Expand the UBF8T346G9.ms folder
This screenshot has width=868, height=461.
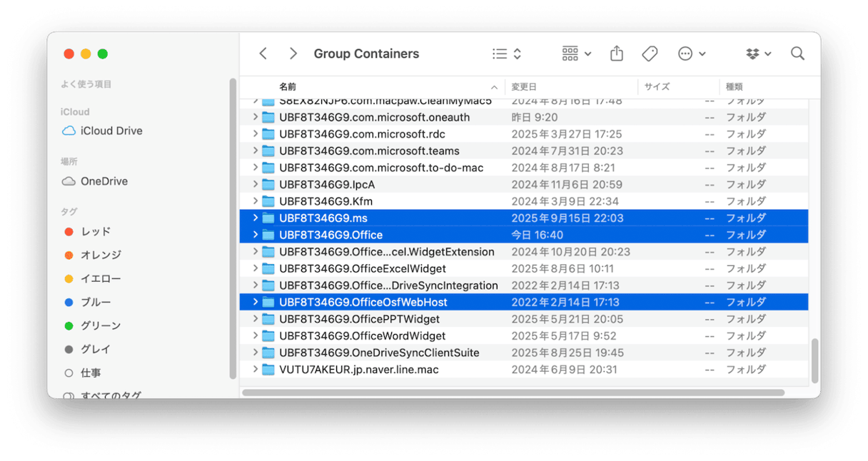256,218
